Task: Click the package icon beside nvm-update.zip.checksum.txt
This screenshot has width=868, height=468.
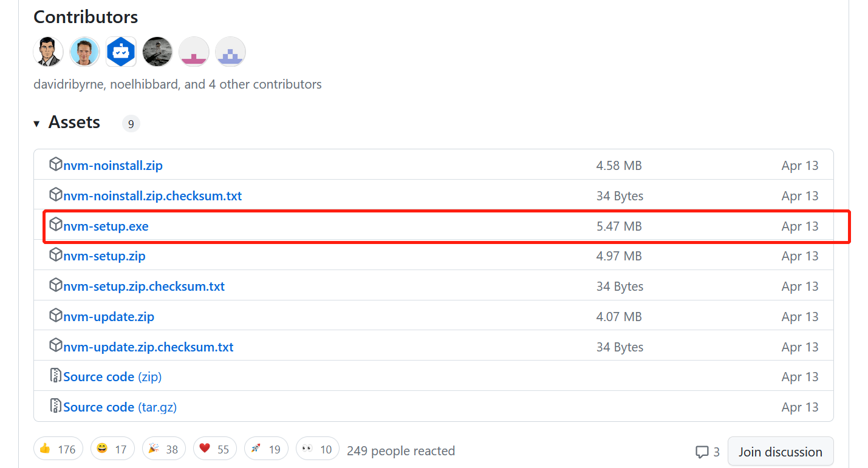Action: tap(55, 346)
